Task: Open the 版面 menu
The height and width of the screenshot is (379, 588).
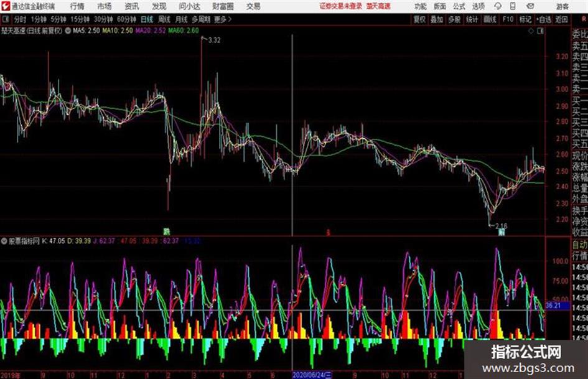Action: click(440, 6)
